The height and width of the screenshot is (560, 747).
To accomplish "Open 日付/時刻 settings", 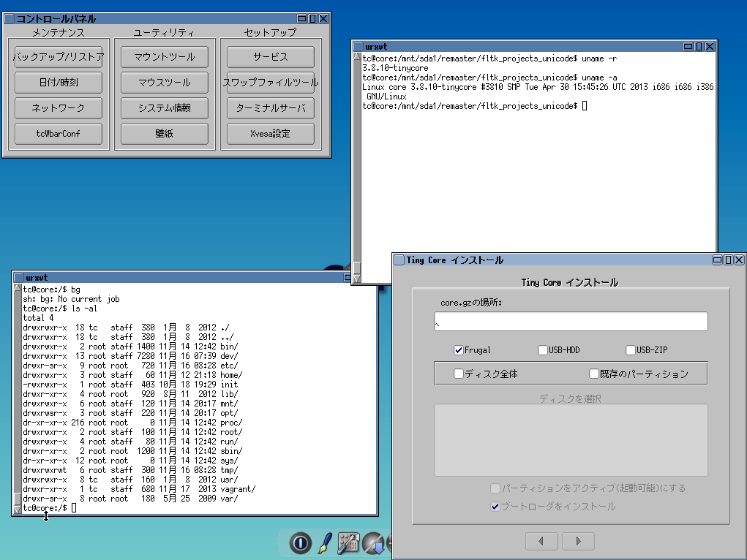I will point(59,83).
